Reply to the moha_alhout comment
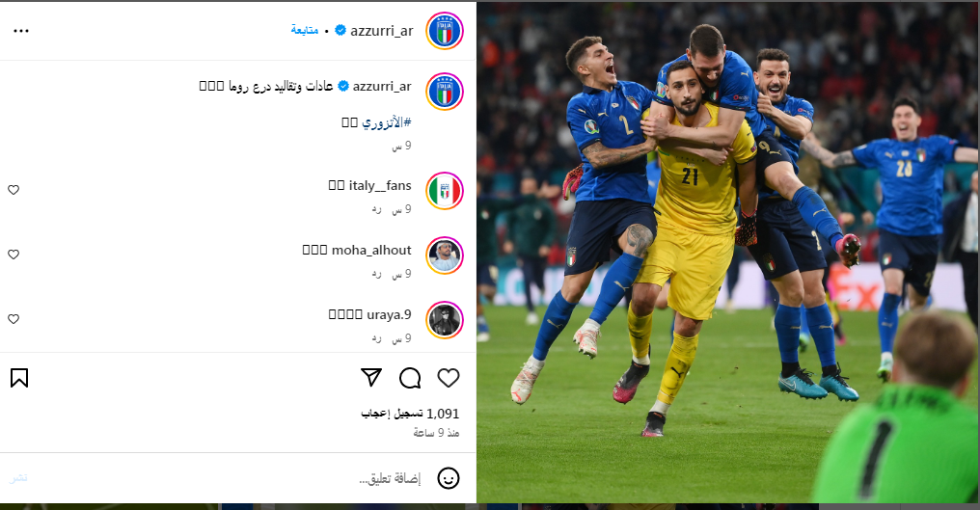 (x=376, y=274)
